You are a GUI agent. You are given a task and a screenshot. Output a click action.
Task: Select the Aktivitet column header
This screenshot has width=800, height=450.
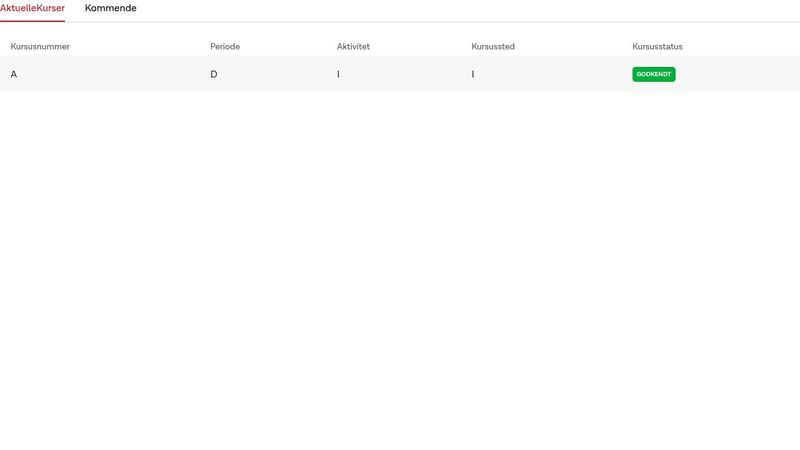pos(354,47)
